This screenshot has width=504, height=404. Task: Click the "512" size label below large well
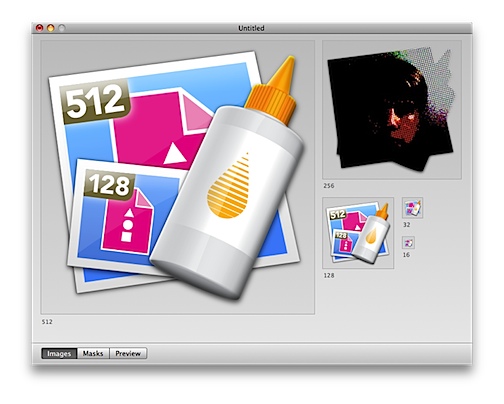(47, 322)
